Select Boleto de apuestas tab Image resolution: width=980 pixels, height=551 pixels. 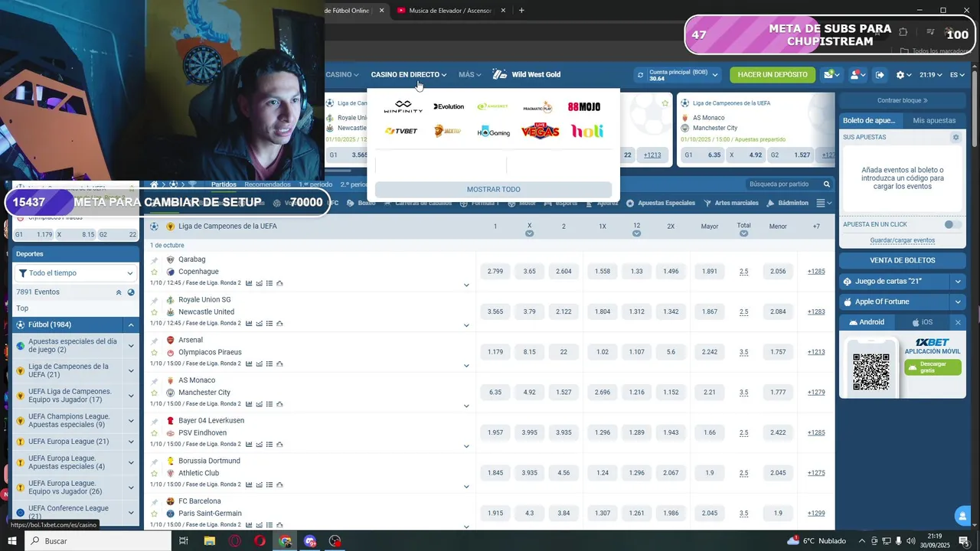pyautogui.click(x=871, y=120)
